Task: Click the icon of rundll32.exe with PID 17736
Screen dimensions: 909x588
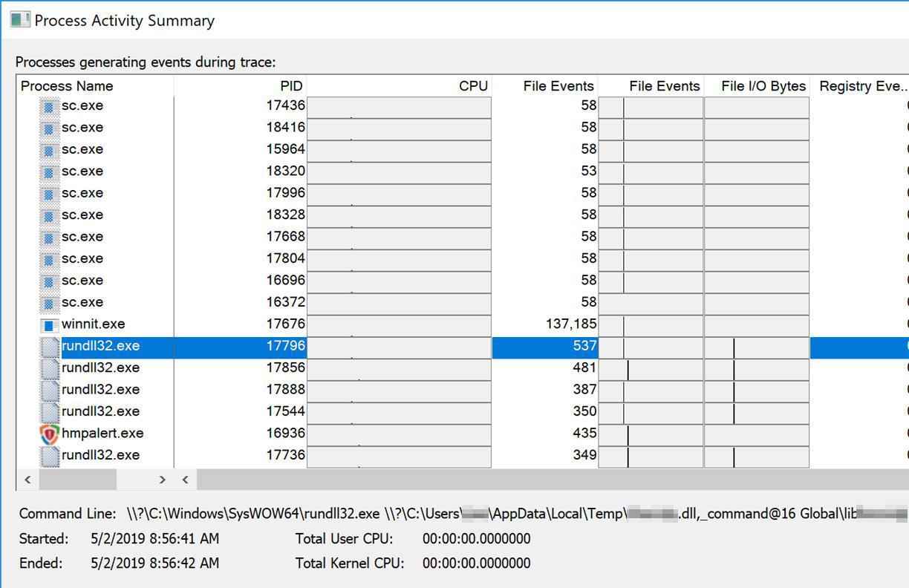Action: [49, 456]
